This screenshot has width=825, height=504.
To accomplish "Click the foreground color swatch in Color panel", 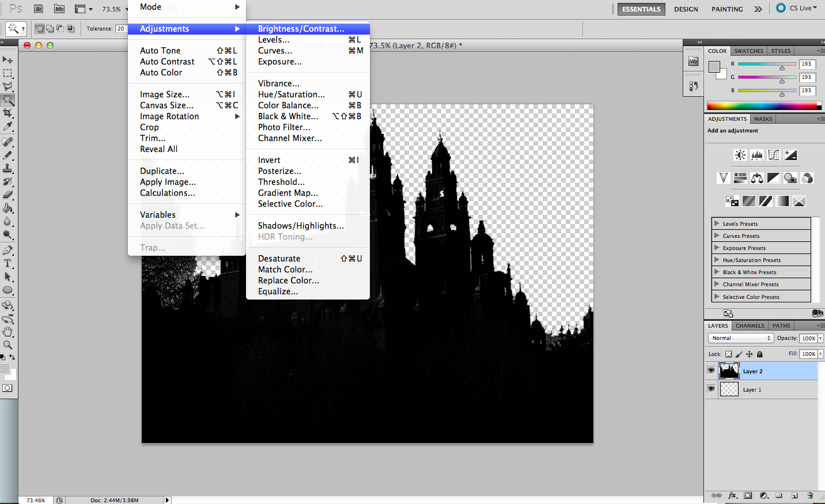I will (x=714, y=67).
